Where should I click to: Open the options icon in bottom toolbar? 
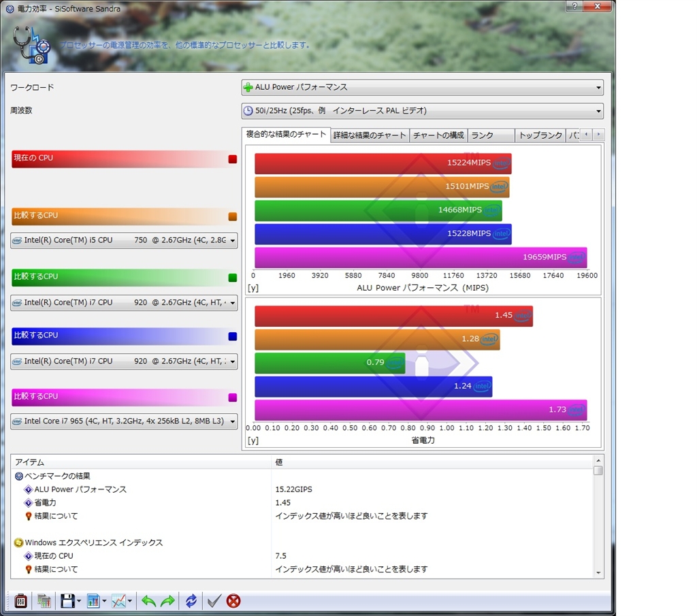tap(20, 601)
